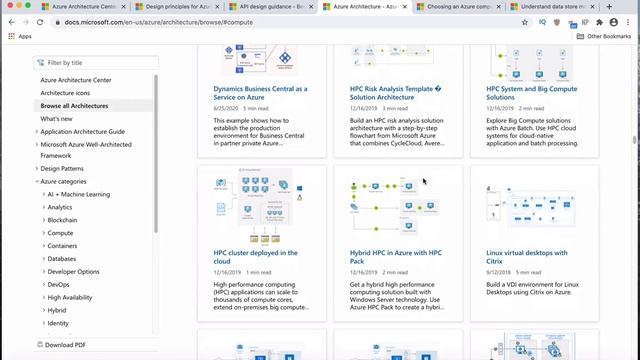Click the Filter by title input
Image resolution: width=640 pixels, height=360 pixels.
coord(96,62)
